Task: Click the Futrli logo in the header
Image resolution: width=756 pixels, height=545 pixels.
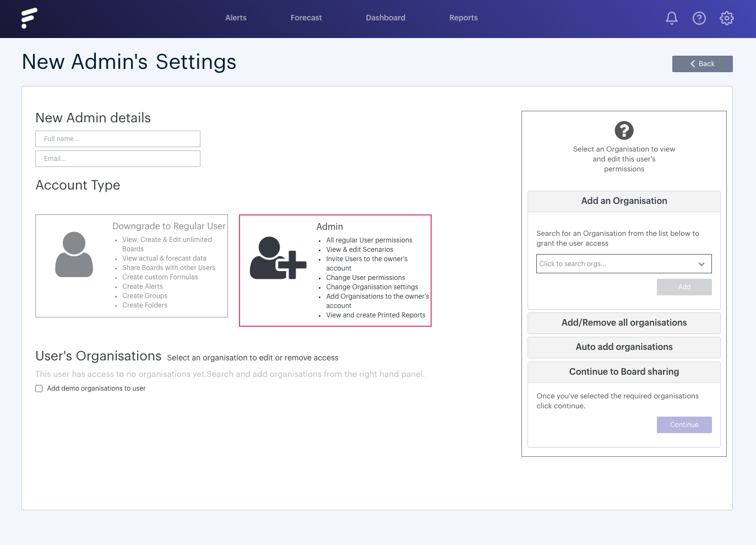Action: tap(29, 18)
